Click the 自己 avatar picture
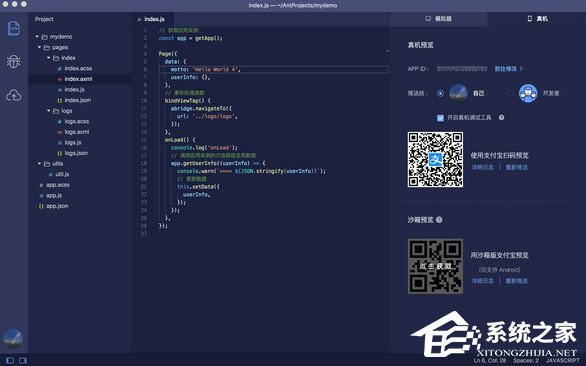The height and width of the screenshot is (366, 586). [x=458, y=93]
